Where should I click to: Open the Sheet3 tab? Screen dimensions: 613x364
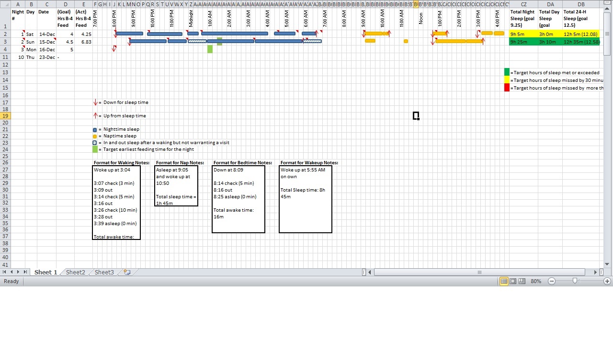pos(104,272)
